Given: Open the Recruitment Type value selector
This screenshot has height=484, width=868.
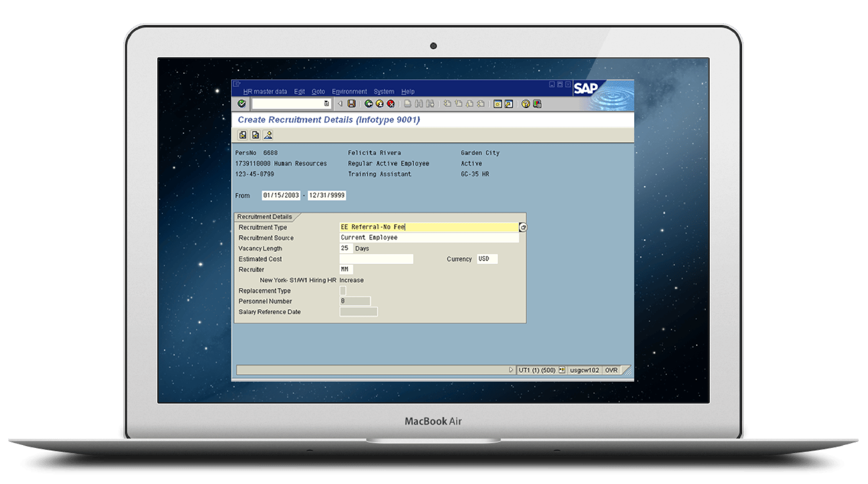Looking at the screenshot, I should tap(523, 227).
